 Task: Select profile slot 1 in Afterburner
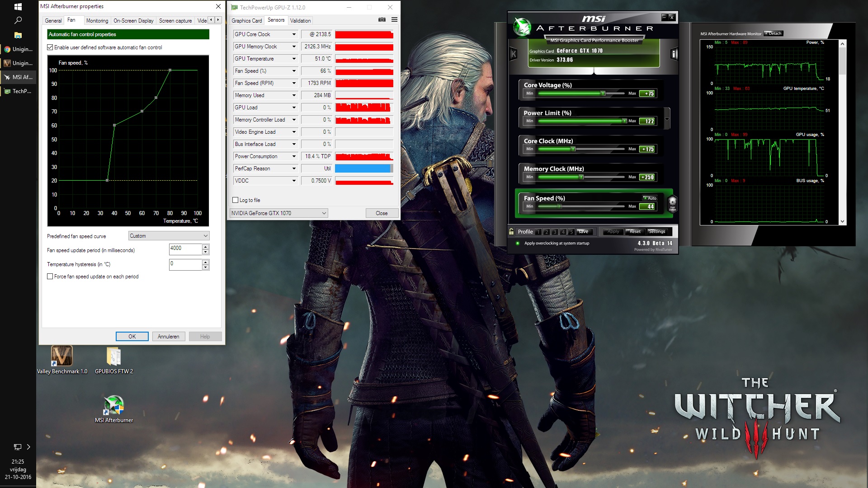(x=538, y=232)
